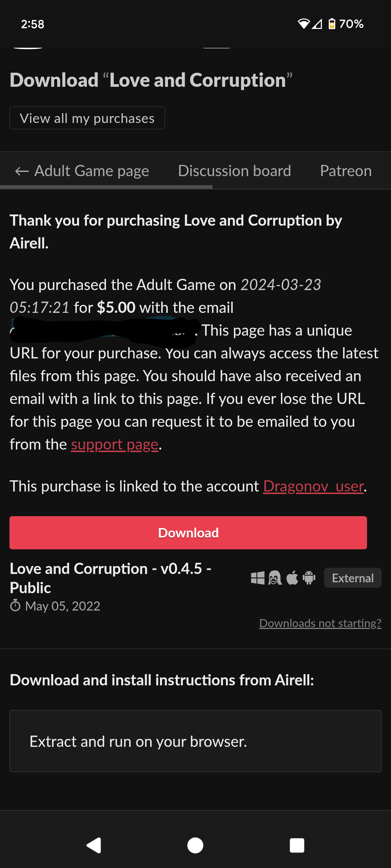Open the Patreon tab
Viewport: 391px width, 868px height.
tap(346, 171)
